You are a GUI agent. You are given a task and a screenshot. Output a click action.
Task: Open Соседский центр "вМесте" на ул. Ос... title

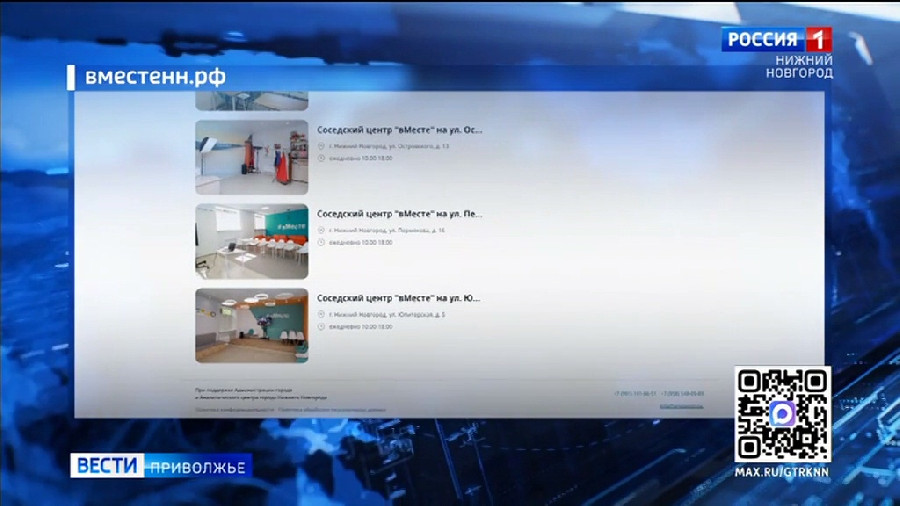pyautogui.click(x=399, y=130)
